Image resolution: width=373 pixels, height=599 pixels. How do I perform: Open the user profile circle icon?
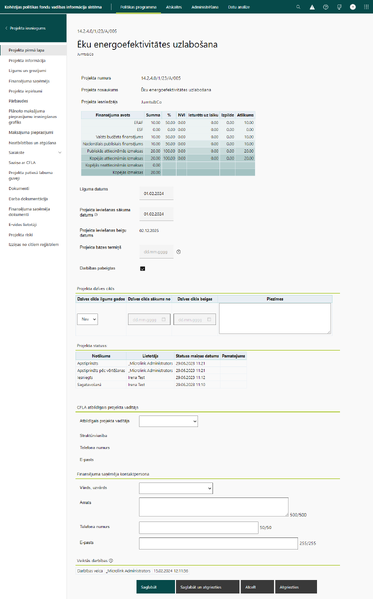pos(353,7)
